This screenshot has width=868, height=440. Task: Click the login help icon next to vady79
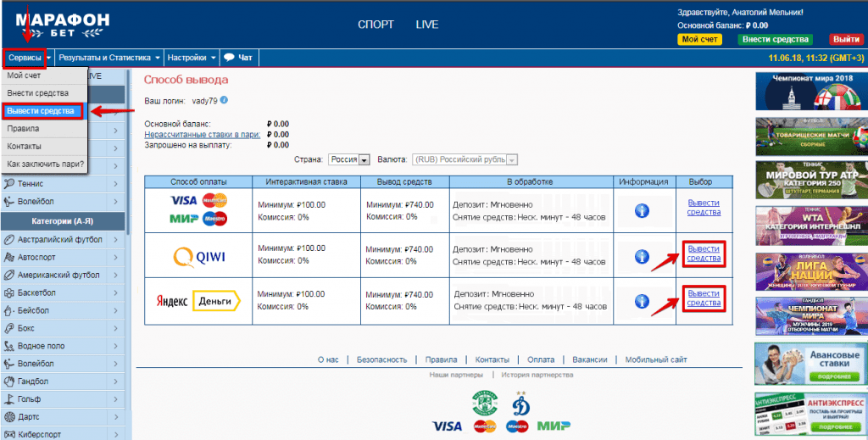[x=224, y=101]
